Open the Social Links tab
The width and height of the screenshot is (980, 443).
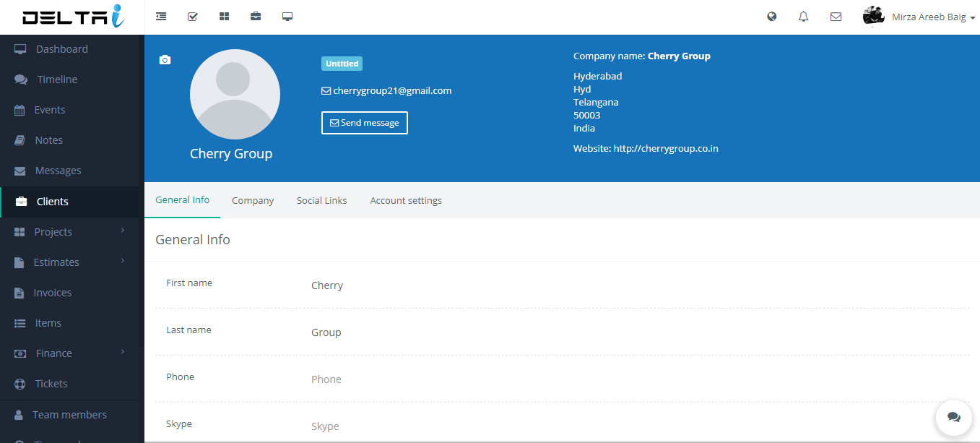pyautogui.click(x=321, y=200)
